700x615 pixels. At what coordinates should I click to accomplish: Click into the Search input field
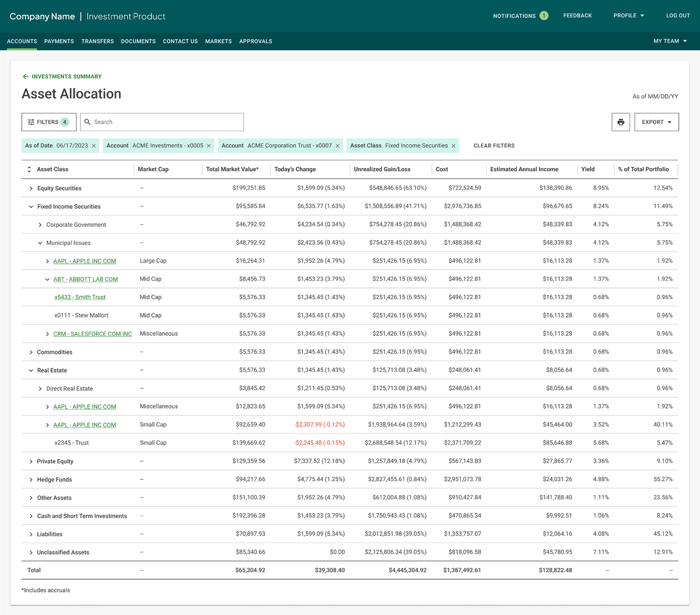click(162, 122)
